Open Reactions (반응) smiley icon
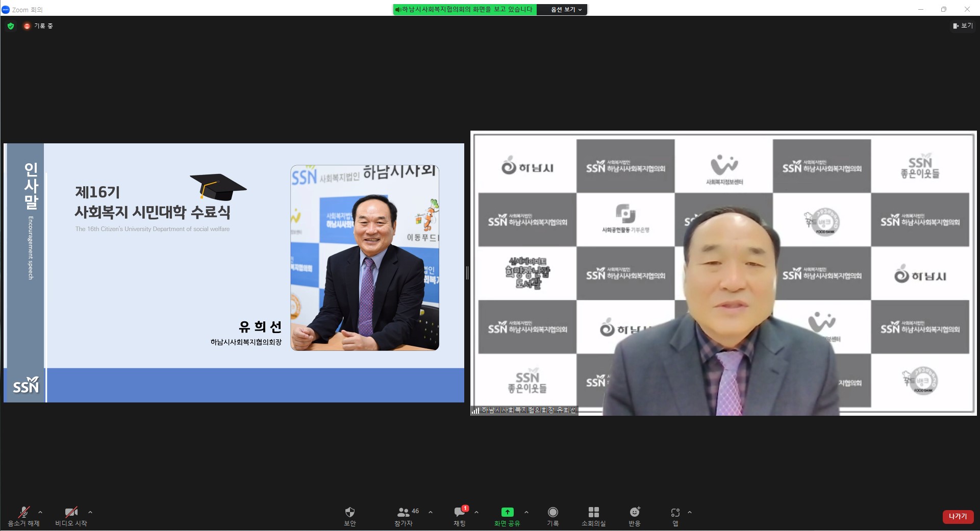Viewport: 980px width, 531px height. pos(634,512)
